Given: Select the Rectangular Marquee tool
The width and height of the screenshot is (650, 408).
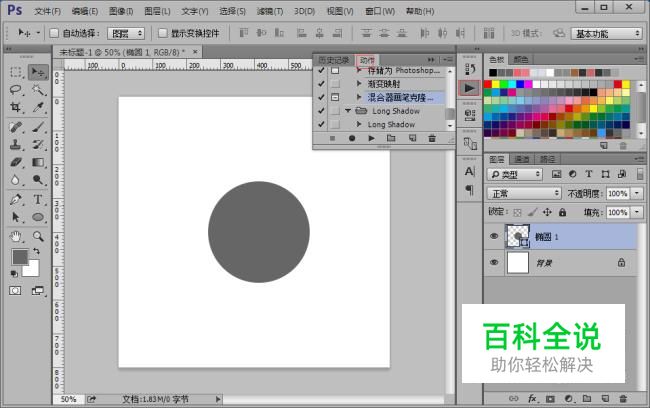Looking at the screenshot, I should coord(17,72).
